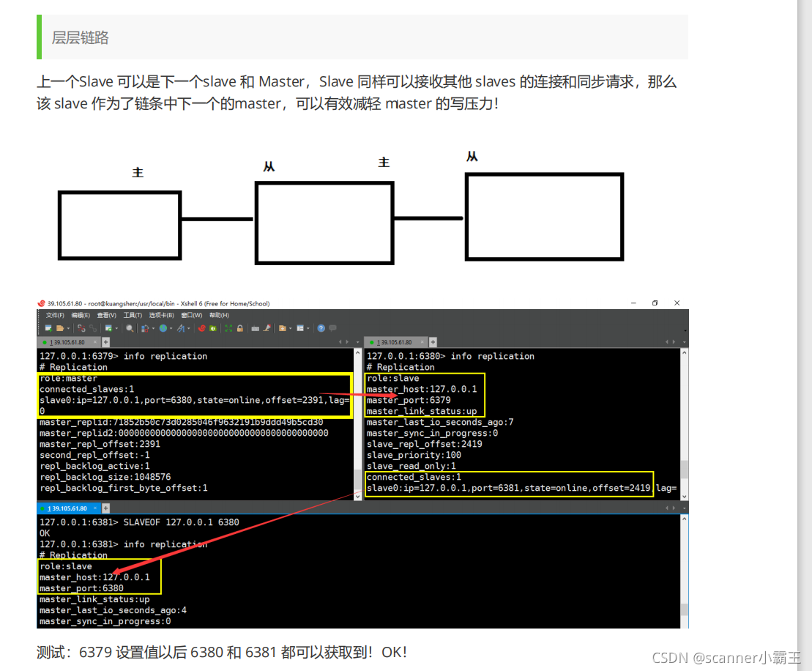Click the 6379 pane scrollbar up arrow
The height and width of the screenshot is (671, 812).
[x=357, y=353]
